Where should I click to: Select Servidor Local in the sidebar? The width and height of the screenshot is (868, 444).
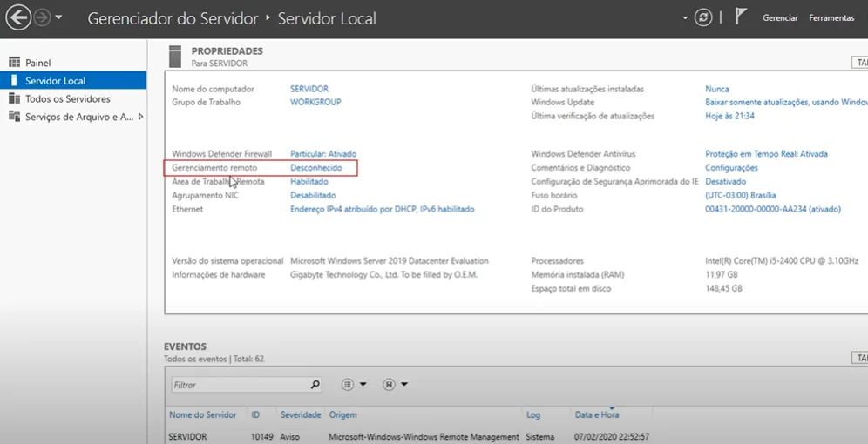point(55,81)
